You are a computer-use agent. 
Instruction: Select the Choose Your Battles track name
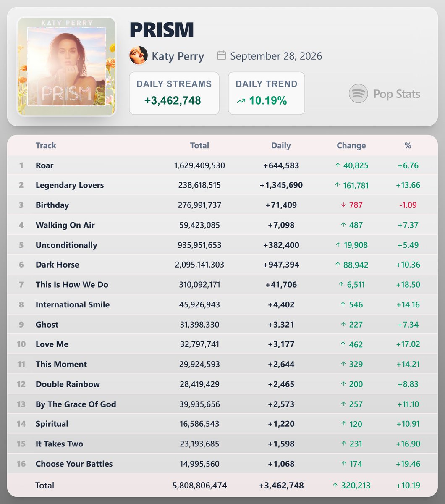[x=74, y=464]
